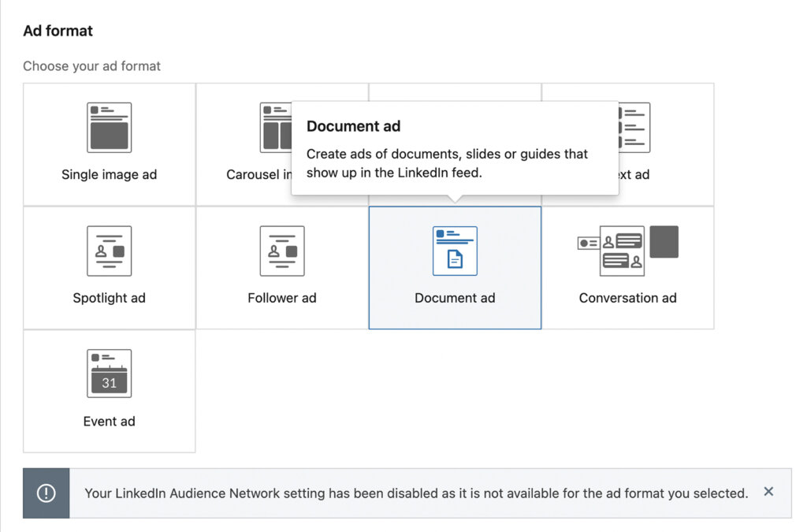
Task: Click the gray square in the Conversation ad graphic
Action: click(664, 241)
